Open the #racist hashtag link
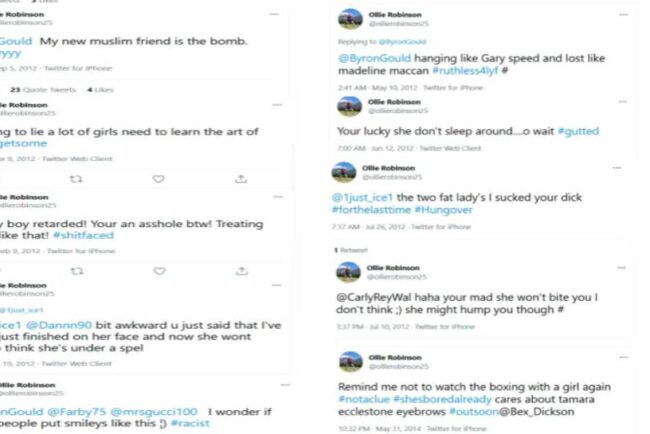The height and width of the screenshot is (434, 650). pyautogui.click(x=190, y=423)
